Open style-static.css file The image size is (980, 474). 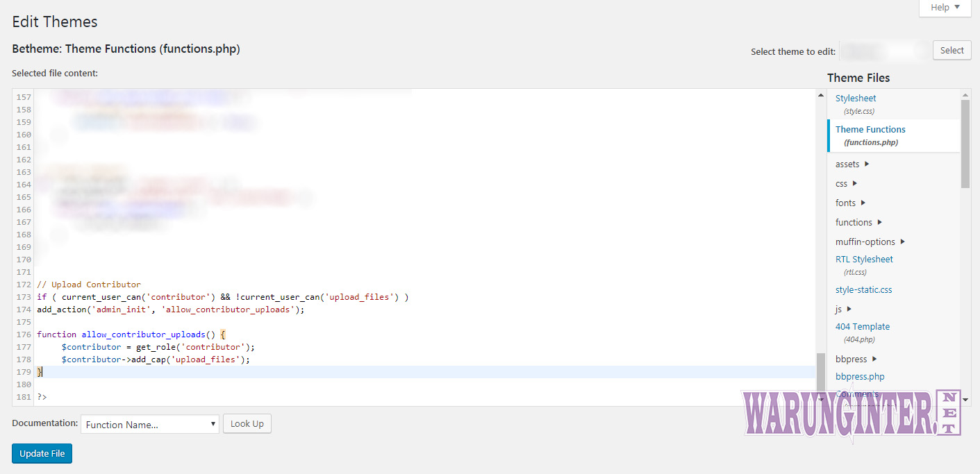tap(863, 290)
